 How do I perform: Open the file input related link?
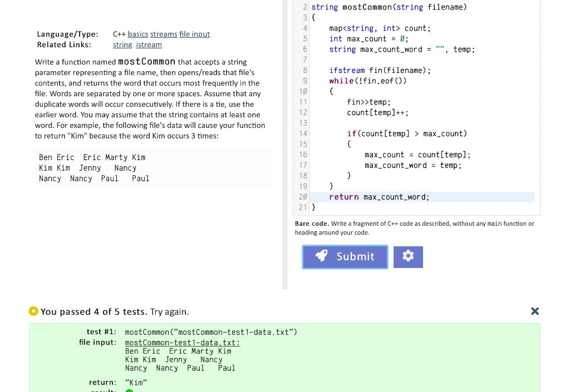point(194,34)
